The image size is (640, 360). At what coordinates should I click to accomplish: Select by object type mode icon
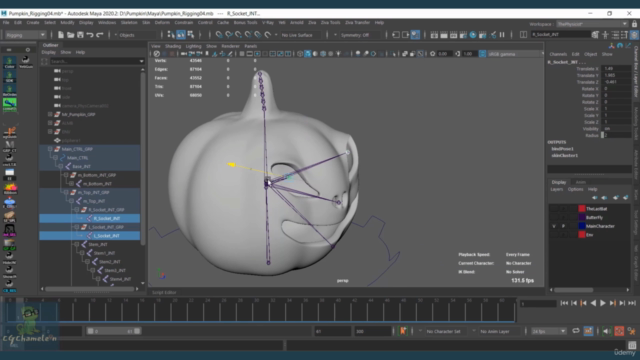[x=181, y=35]
